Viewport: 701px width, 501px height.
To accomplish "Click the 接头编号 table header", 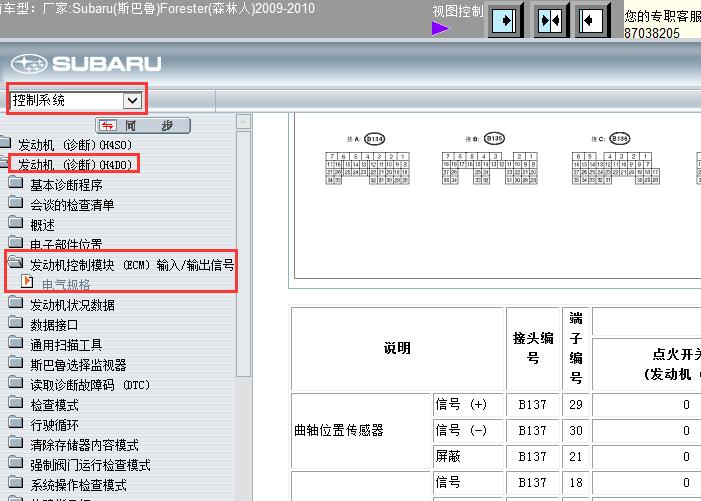I will (x=533, y=349).
